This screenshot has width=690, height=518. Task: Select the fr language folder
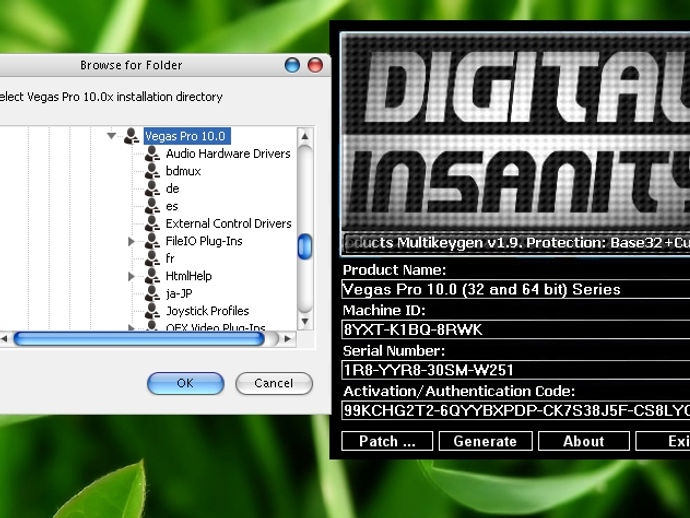(170, 258)
